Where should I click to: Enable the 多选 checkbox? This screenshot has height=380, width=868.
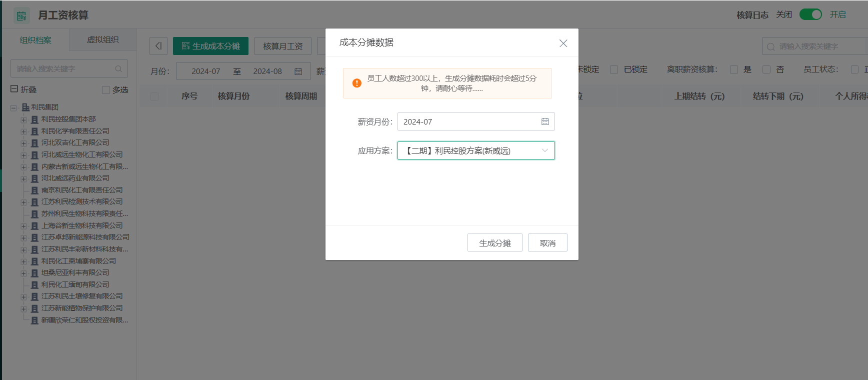coord(106,90)
